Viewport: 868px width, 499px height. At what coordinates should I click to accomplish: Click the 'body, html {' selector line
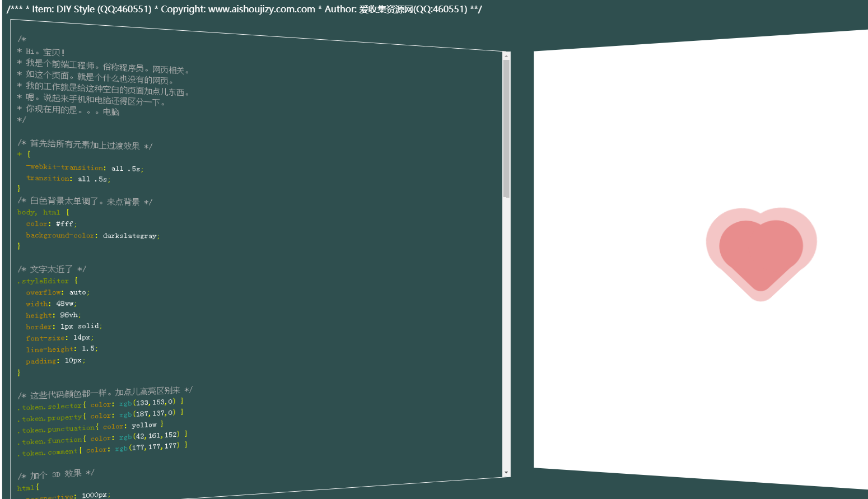[x=44, y=212]
